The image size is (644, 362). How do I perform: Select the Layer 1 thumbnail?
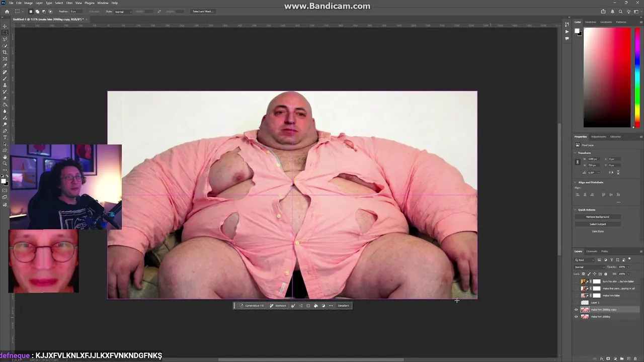(x=585, y=303)
